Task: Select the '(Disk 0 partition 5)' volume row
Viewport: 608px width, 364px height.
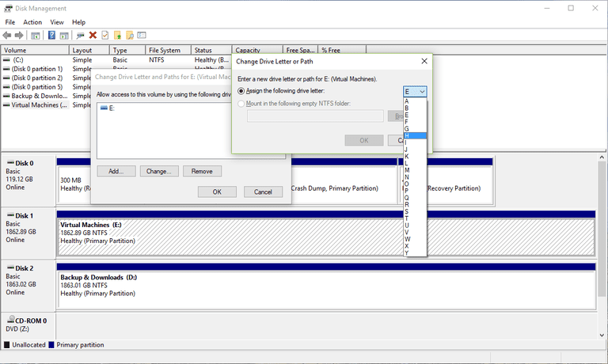Action: click(37, 87)
